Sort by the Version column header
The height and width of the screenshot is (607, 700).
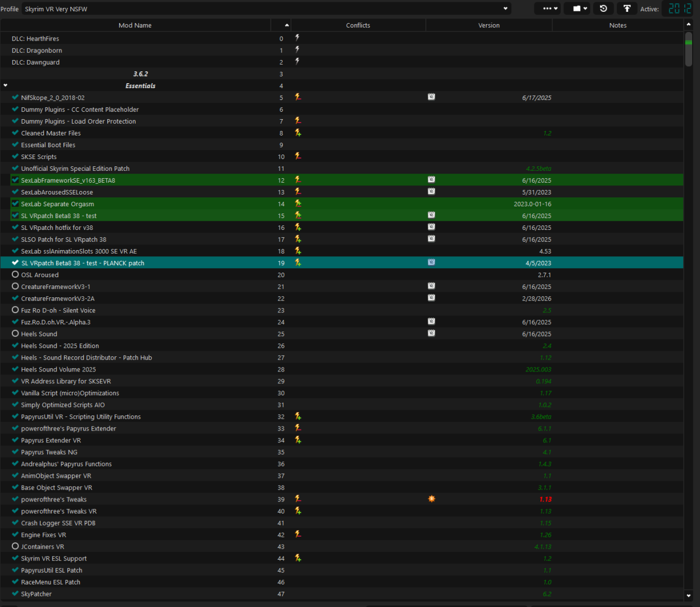coord(489,25)
